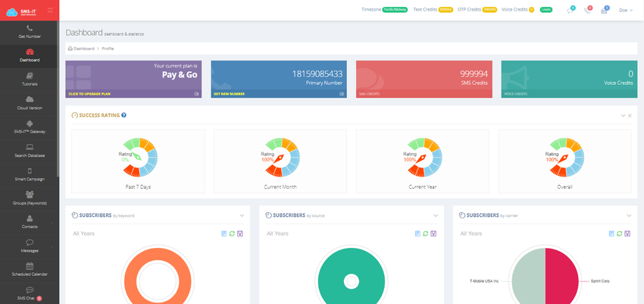Collapse the Success Rating panel
This screenshot has width=644, height=304.
[x=623, y=116]
